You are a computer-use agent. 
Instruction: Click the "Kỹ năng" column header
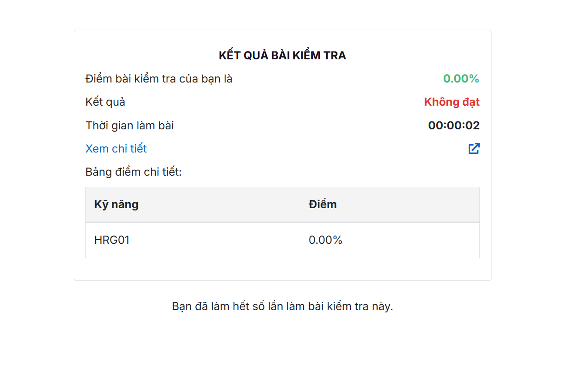click(x=116, y=204)
